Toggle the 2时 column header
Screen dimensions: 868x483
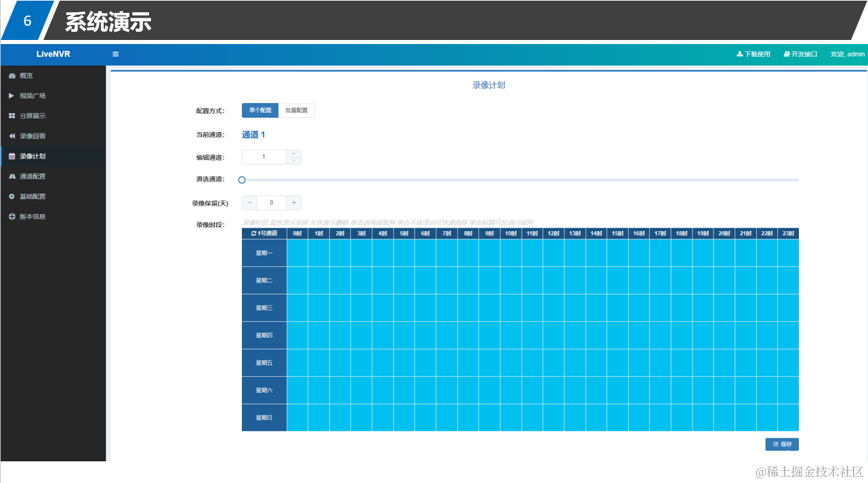point(340,233)
